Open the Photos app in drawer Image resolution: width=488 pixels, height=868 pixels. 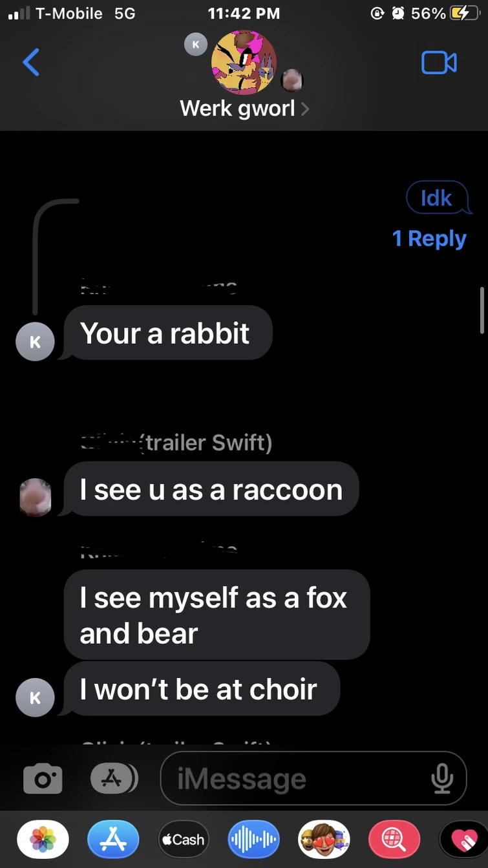43,840
